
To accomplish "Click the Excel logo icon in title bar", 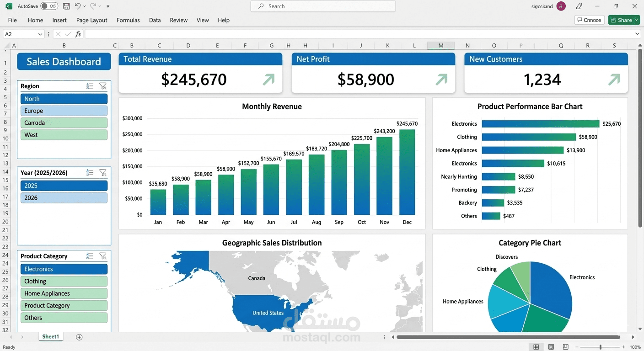I will [x=9, y=6].
